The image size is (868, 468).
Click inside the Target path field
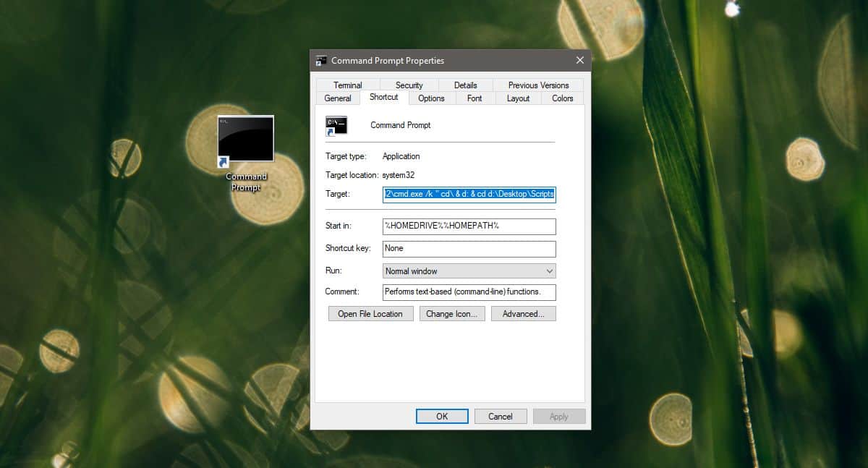[x=469, y=194]
